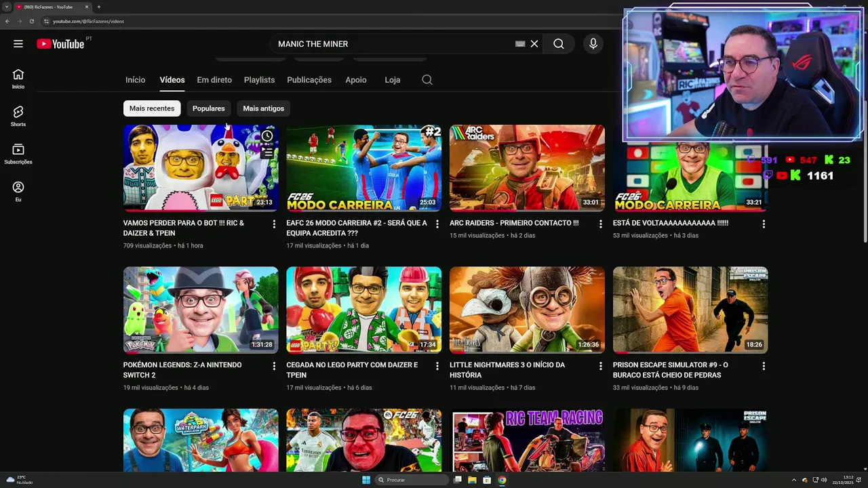Select the Mais antigos filter chip

(x=263, y=108)
